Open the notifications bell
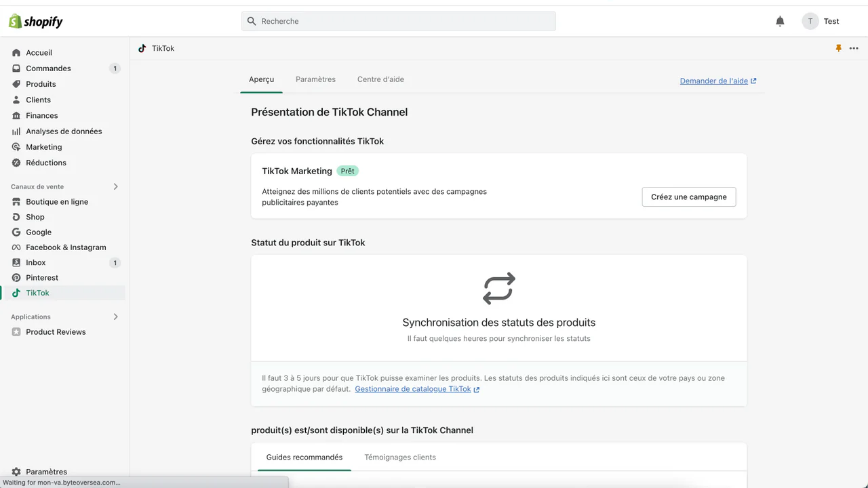 click(780, 21)
